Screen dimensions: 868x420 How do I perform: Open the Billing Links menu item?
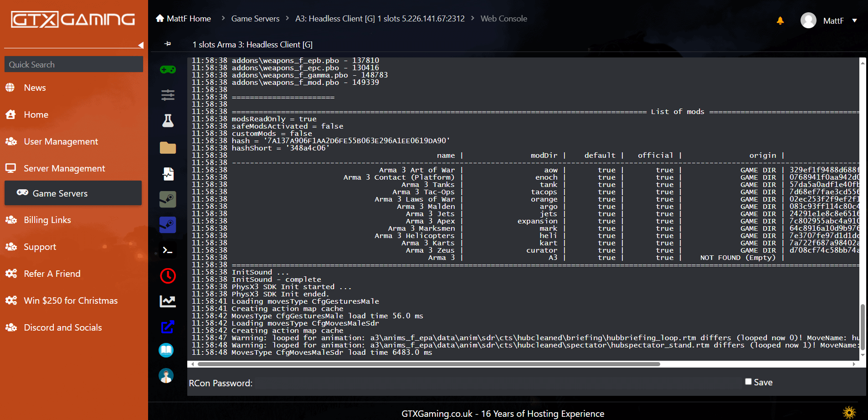point(47,220)
